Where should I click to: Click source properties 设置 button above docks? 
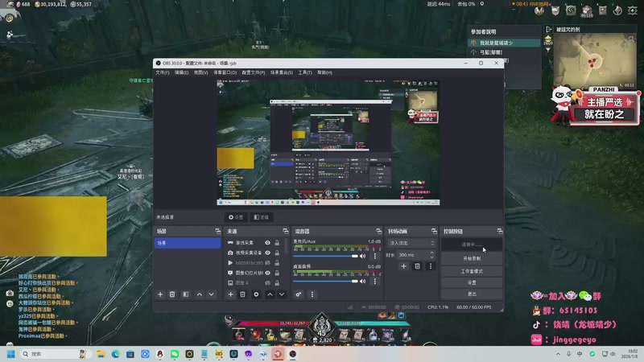pyautogui.click(x=236, y=217)
